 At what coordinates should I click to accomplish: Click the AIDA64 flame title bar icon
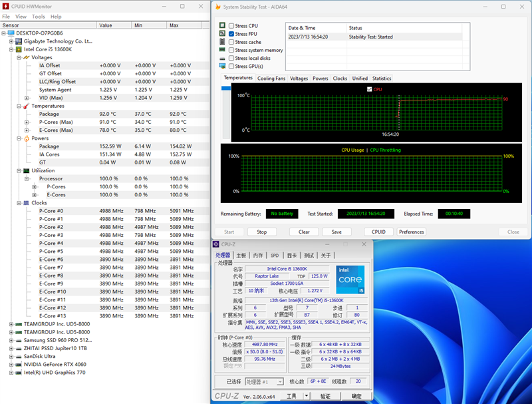[x=218, y=7]
